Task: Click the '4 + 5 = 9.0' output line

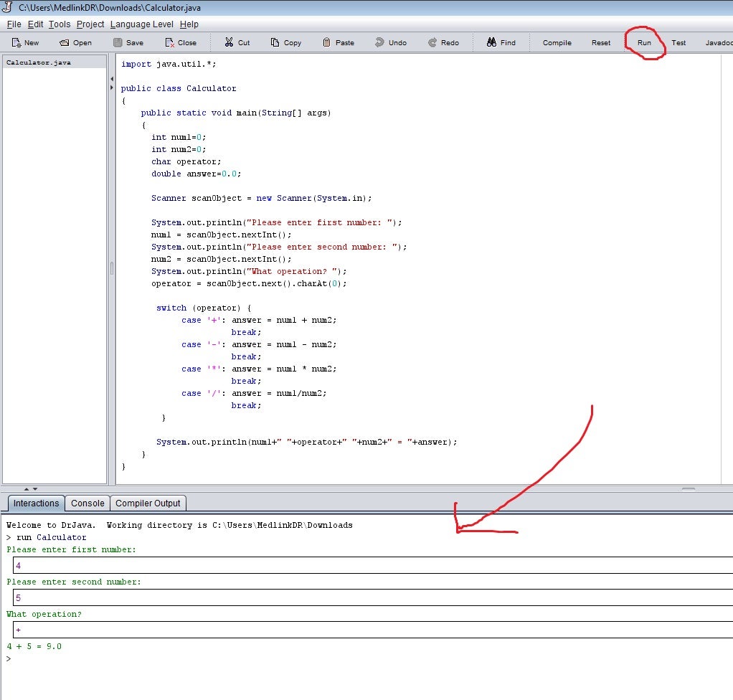Action: point(34,646)
